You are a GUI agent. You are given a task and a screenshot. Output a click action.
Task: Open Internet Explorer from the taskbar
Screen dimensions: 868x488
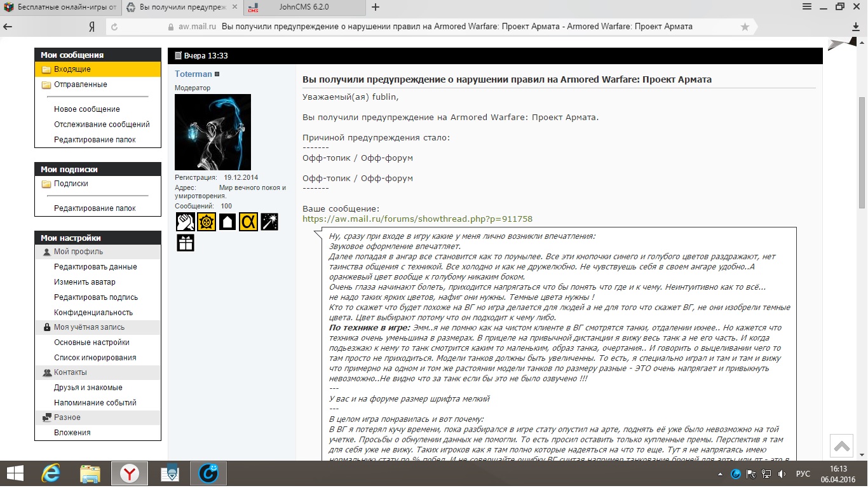[50, 473]
